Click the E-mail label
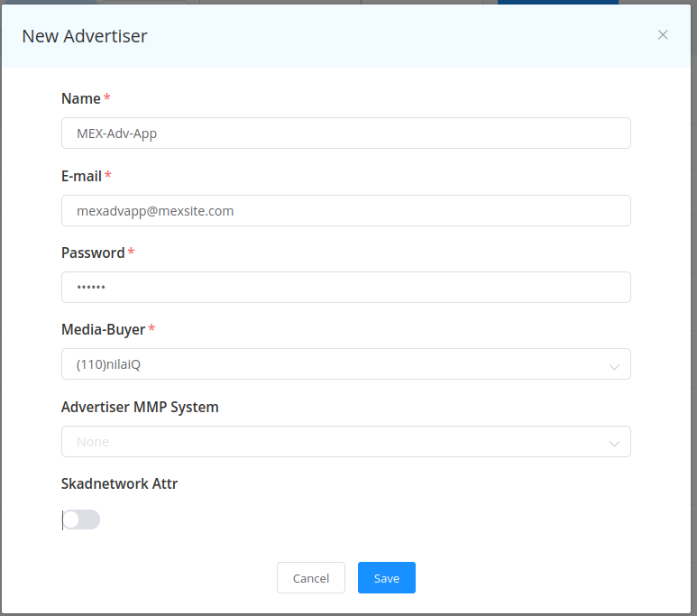697x616 pixels. coord(81,176)
